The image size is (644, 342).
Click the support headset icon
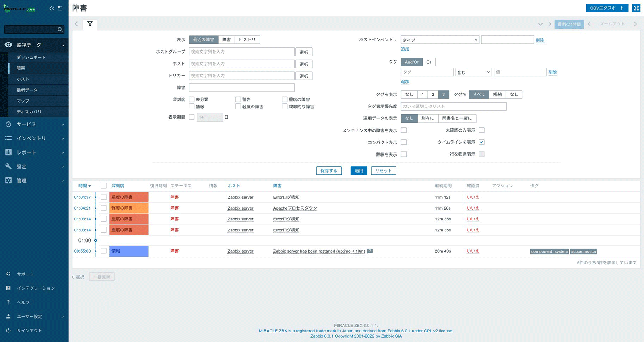tap(8, 274)
